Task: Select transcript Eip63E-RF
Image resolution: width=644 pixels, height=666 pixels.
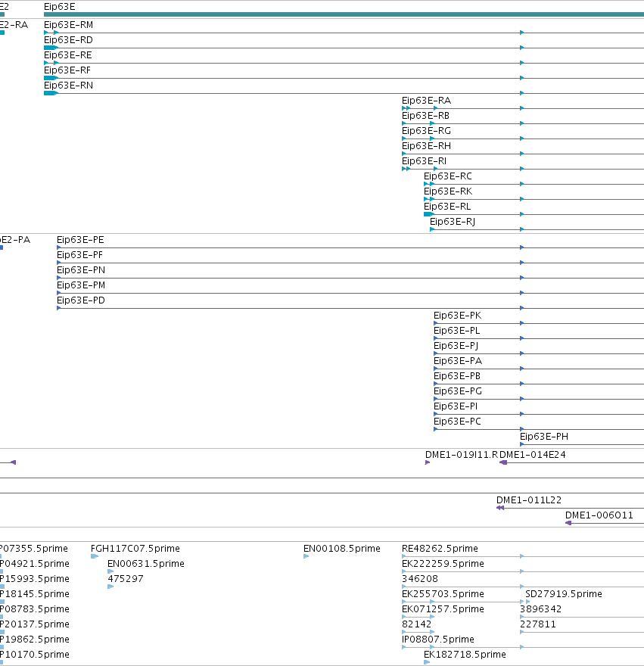Action: (67, 70)
